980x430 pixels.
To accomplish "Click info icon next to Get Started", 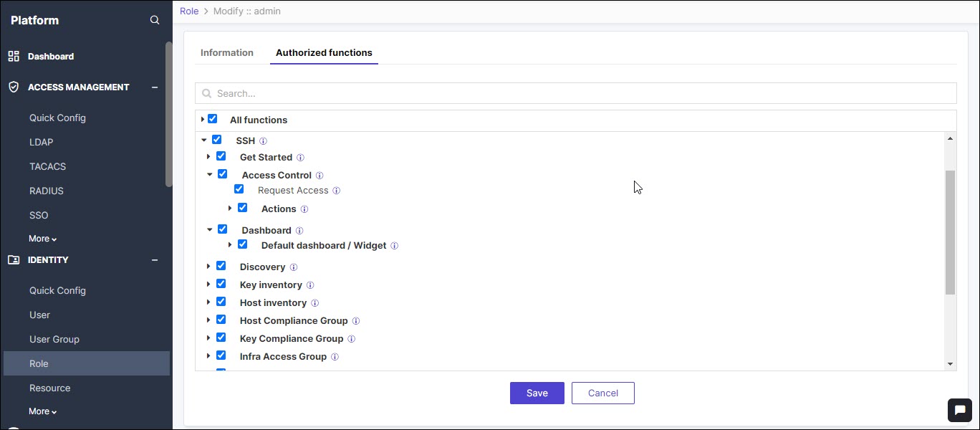I will pyautogui.click(x=300, y=158).
